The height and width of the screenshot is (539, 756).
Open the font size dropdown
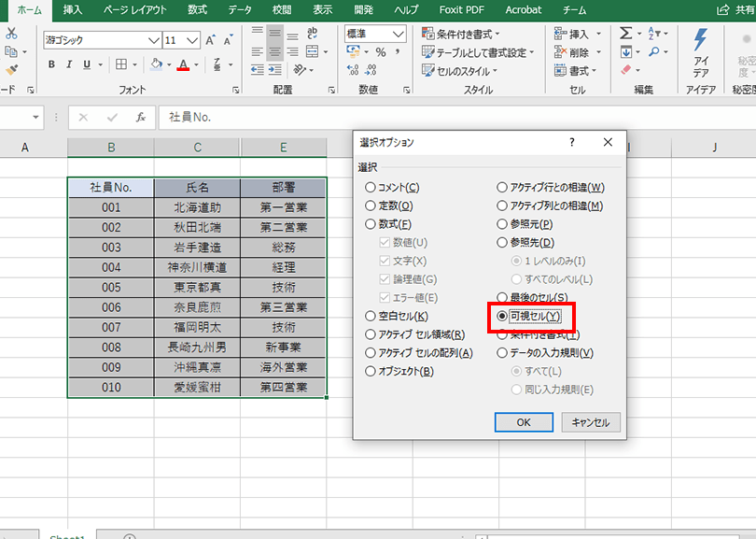pos(192,40)
